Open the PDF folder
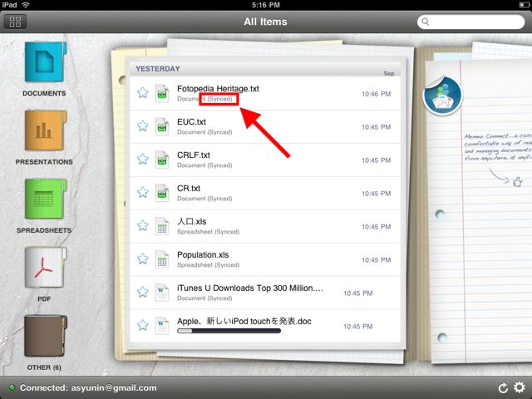 (x=45, y=268)
